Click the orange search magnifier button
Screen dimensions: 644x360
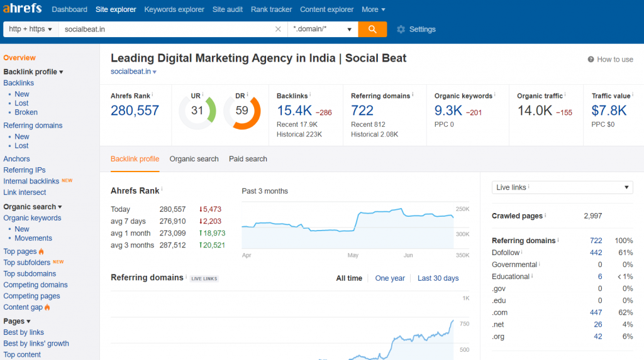tap(372, 29)
